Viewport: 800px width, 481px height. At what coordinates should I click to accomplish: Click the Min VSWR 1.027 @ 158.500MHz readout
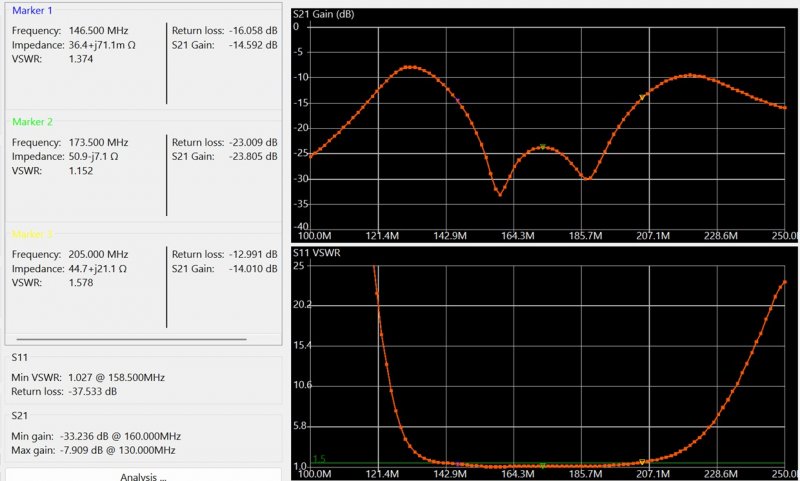click(x=88, y=377)
